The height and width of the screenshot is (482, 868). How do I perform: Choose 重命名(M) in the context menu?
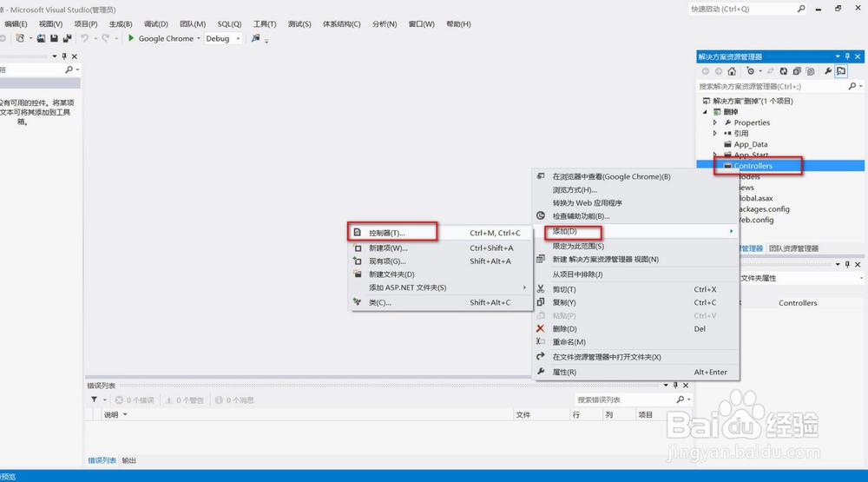(635, 342)
